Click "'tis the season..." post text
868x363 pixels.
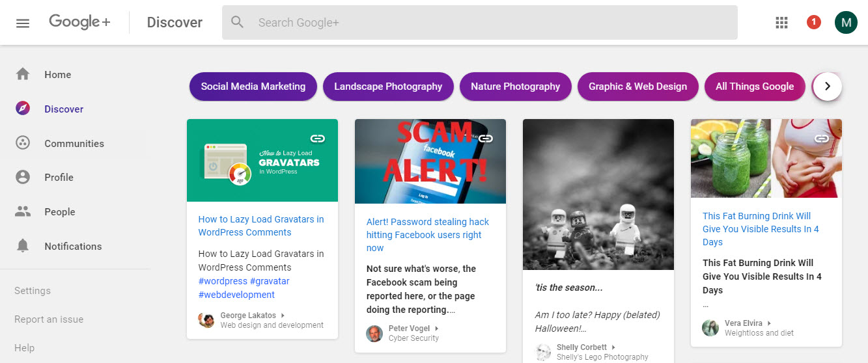569,288
